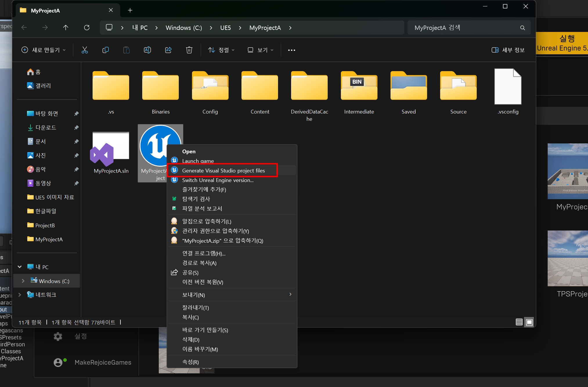Click UE5 in the address breadcrumb
The height and width of the screenshot is (387, 588).
(226, 28)
